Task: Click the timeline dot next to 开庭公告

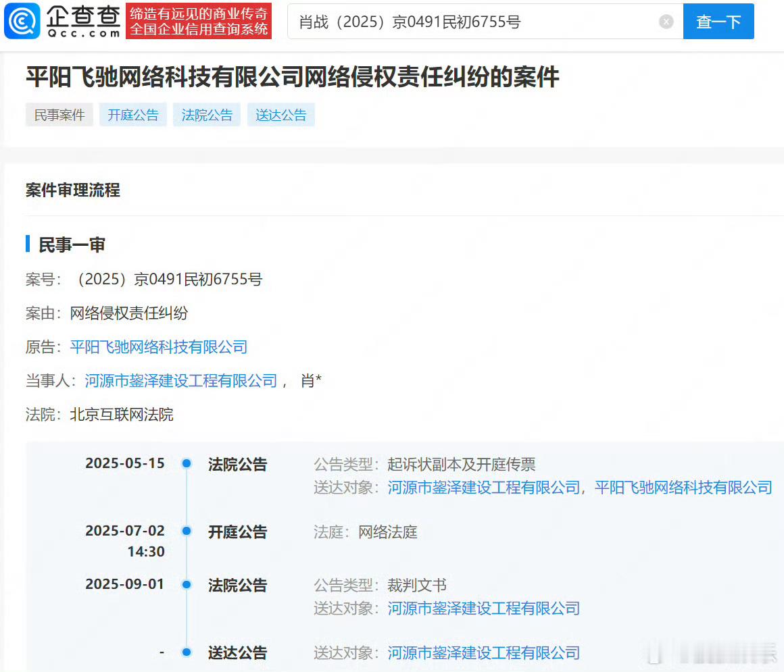Action: point(186,532)
